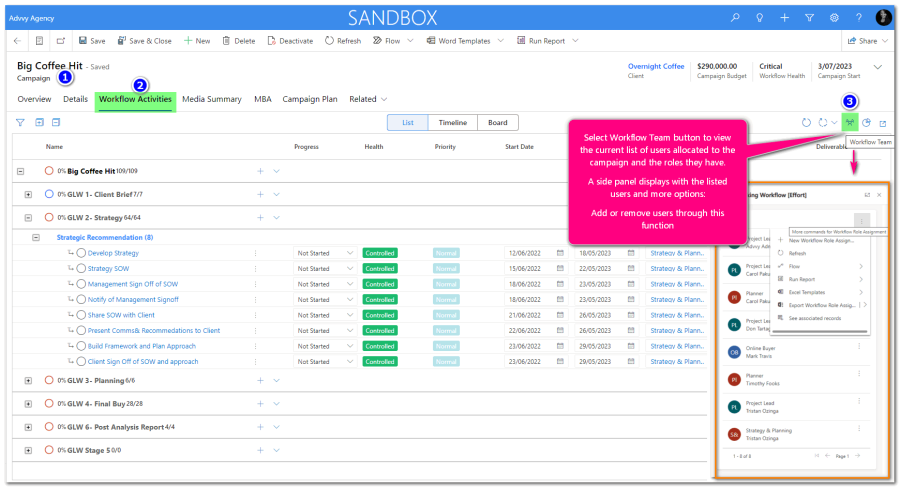Open the Campaign Plan tab
This screenshot has height=488, width=900.
(x=309, y=99)
